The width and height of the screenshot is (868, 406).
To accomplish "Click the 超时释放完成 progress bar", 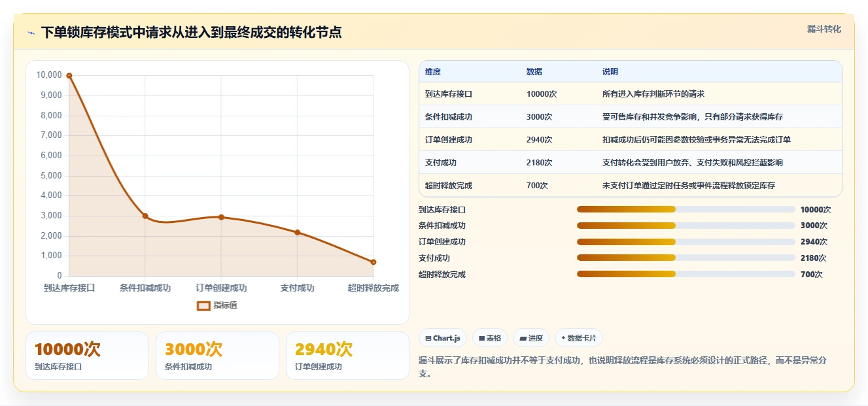I will tap(686, 275).
